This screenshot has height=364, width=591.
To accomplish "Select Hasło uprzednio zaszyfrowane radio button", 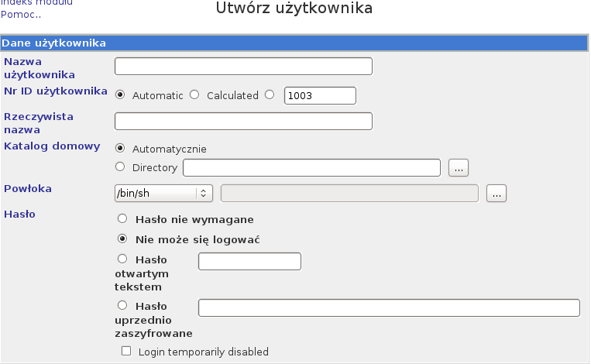I will point(122,305).
